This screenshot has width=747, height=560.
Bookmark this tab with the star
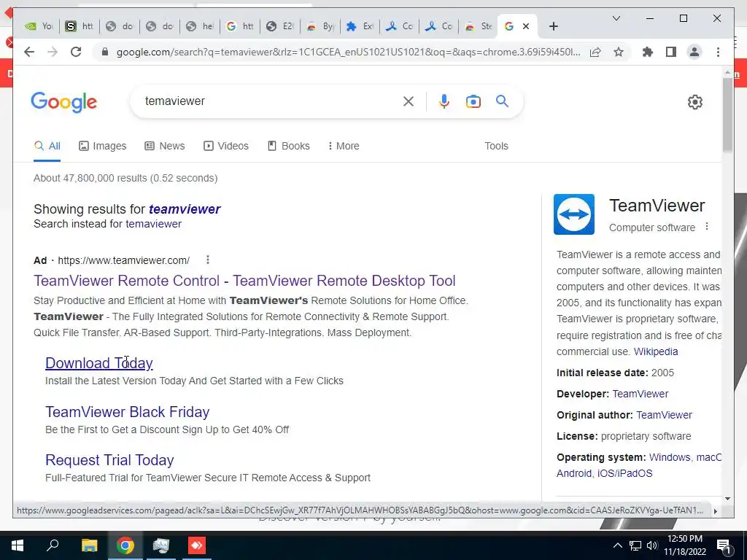[619, 52]
